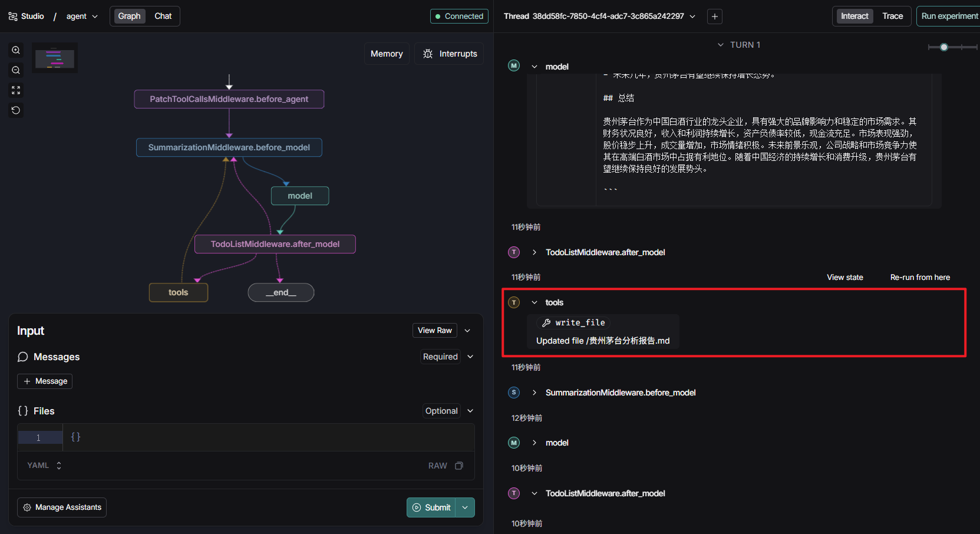Click the Messages chat bubble icon

[23, 357]
